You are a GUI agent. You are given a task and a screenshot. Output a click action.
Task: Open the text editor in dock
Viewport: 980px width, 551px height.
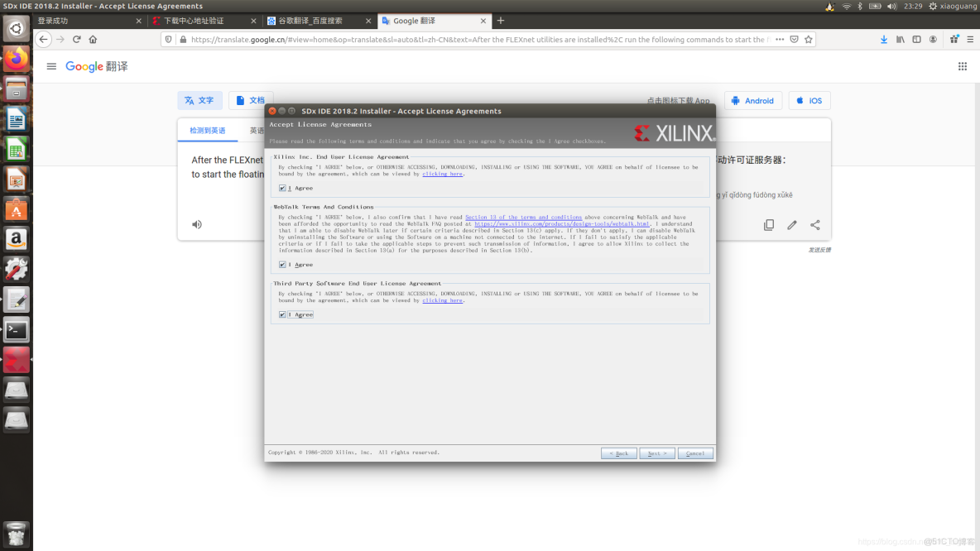tap(17, 299)
